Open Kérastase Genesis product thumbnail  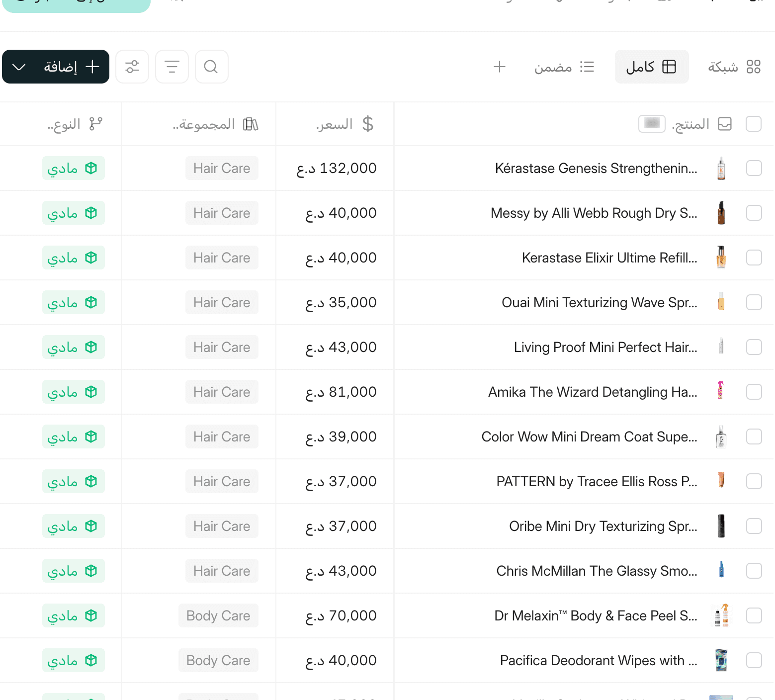tap(721, 168)
